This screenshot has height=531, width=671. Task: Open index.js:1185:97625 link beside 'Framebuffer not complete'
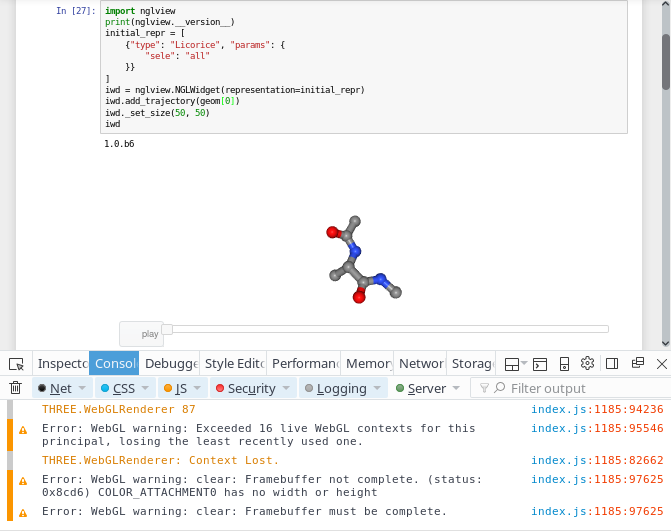pos(597,479)
